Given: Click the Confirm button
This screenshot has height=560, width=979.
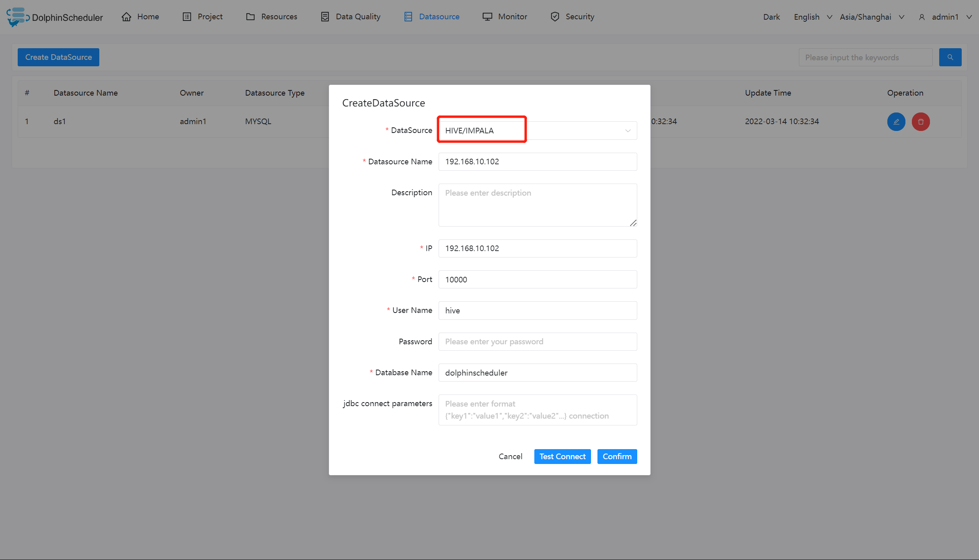Looking at the screenshot, I should [617, 456].
